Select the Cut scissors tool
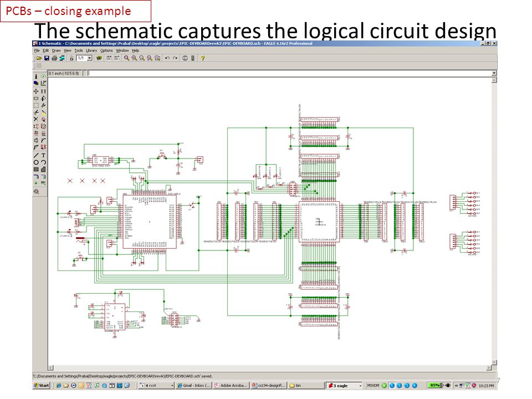The width and height of the screenshot is (532, 399). tap(36, 112)
